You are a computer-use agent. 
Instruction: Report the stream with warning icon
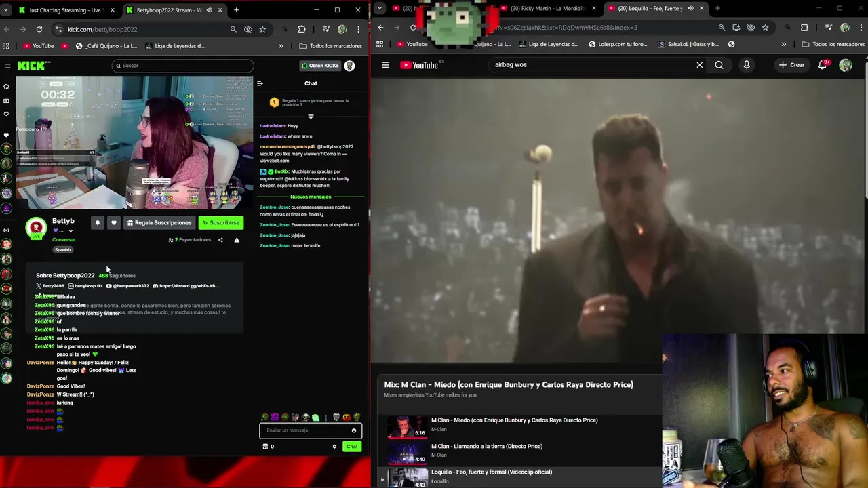coord(237,240)
